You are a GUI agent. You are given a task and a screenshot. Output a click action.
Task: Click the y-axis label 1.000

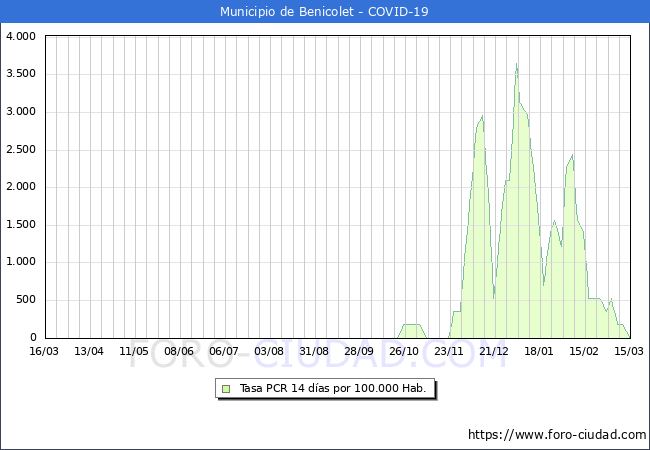click(x=21, y=262)
